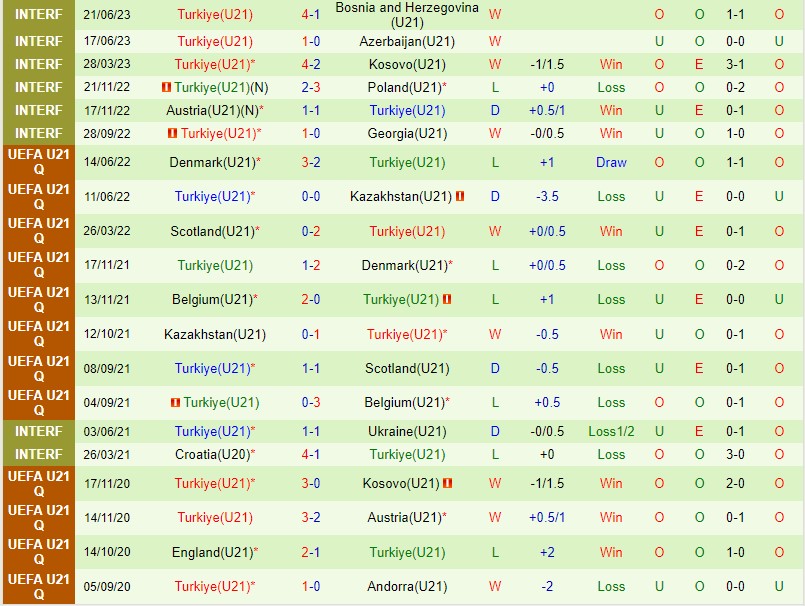Open Andorra(U21) team link
This screenshot has width=805, height=606.
click(x=407, y=586)
